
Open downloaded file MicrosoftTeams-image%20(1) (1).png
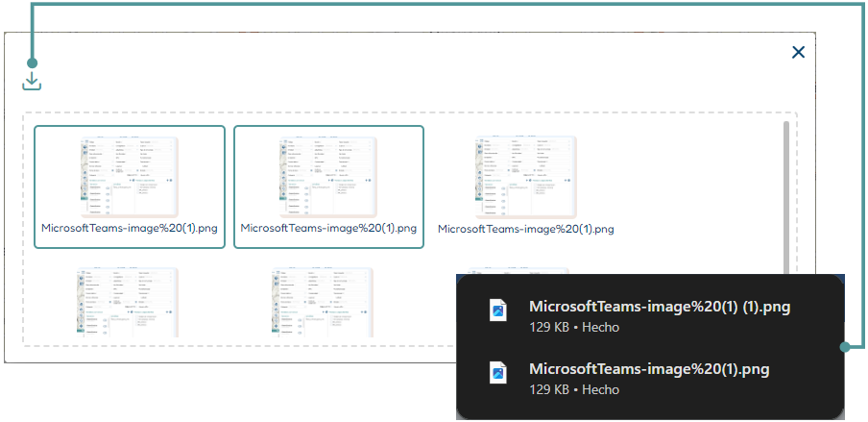click(x=659, y=307)
